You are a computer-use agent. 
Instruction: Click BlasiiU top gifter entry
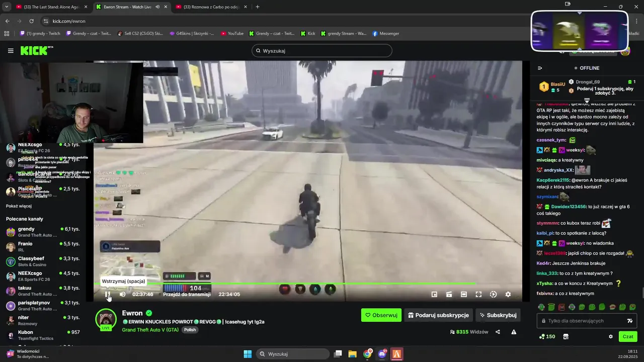[x=553, y=86]
